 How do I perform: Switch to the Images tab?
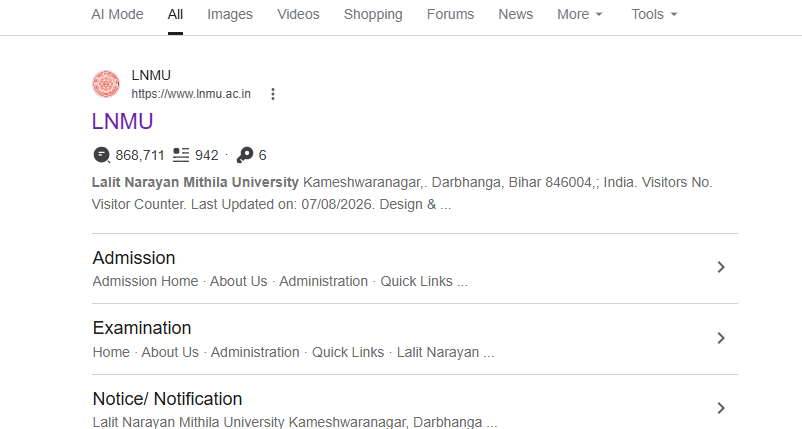tap(230, 14)
